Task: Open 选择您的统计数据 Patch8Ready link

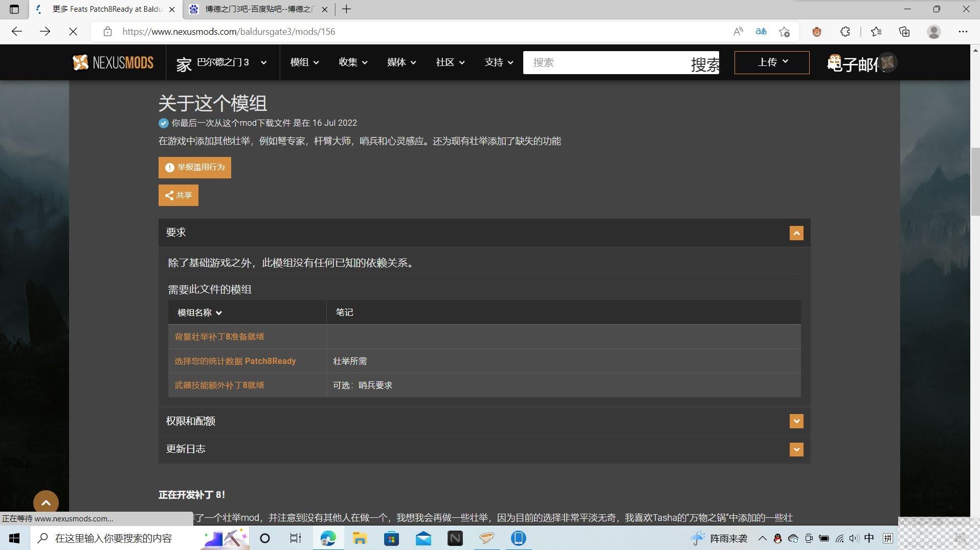Action: 235,361
